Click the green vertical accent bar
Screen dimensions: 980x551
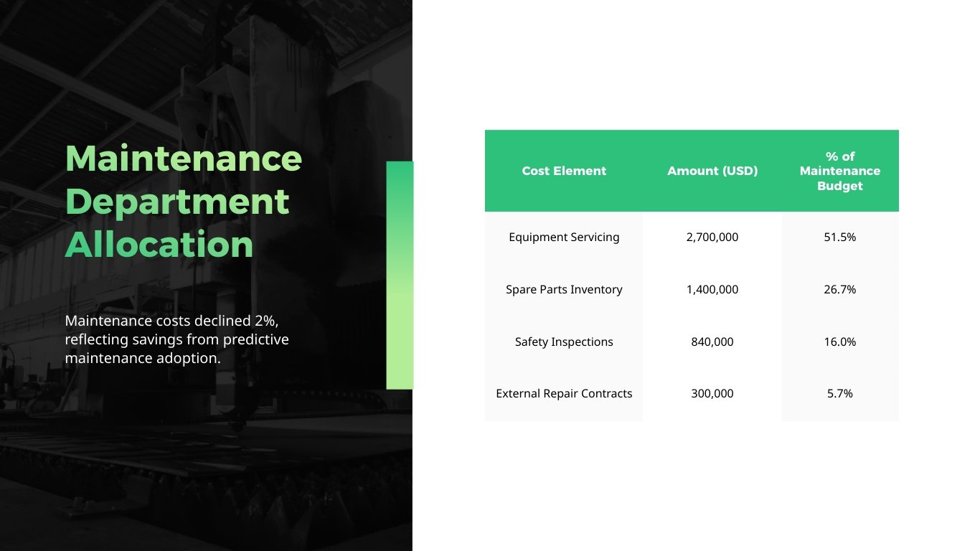tap(400, 275)
